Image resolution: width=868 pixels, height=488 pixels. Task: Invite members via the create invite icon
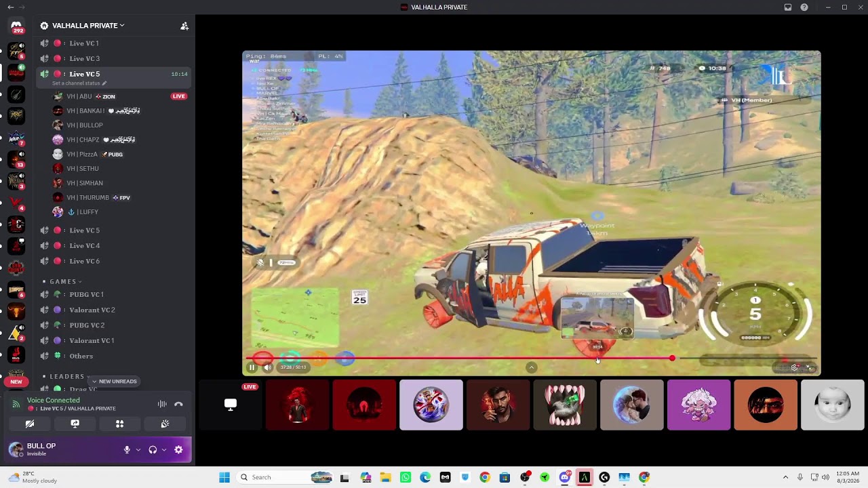(x=184, y=26)
